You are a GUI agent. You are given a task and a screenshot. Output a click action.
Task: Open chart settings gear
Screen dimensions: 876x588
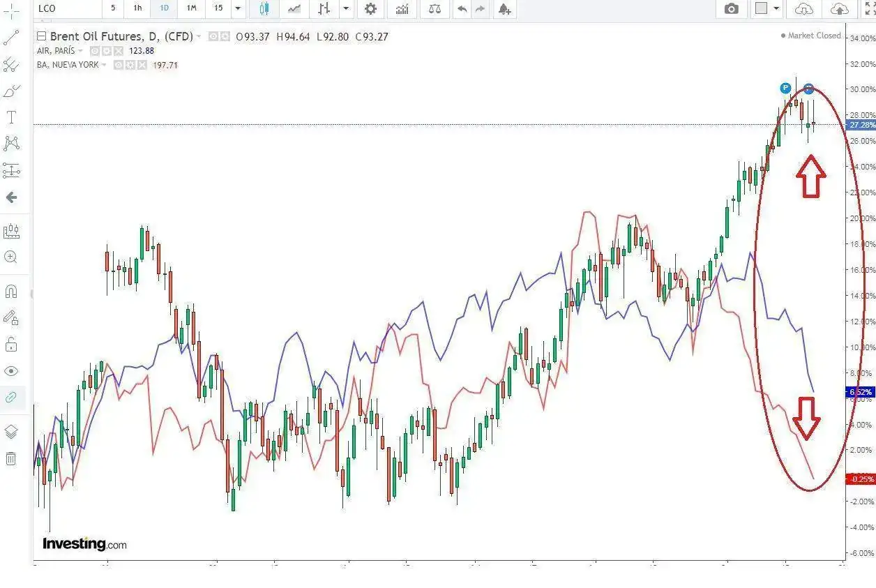[370, 8]
